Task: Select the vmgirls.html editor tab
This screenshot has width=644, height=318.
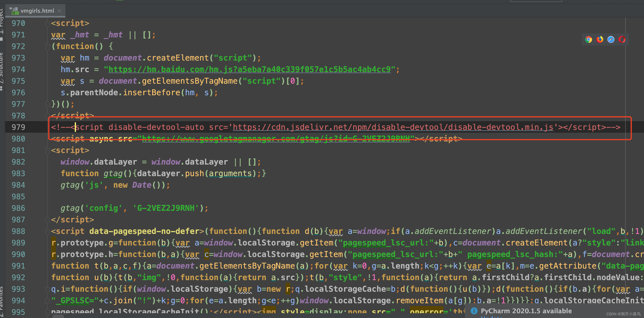Action: pos(37,11)
